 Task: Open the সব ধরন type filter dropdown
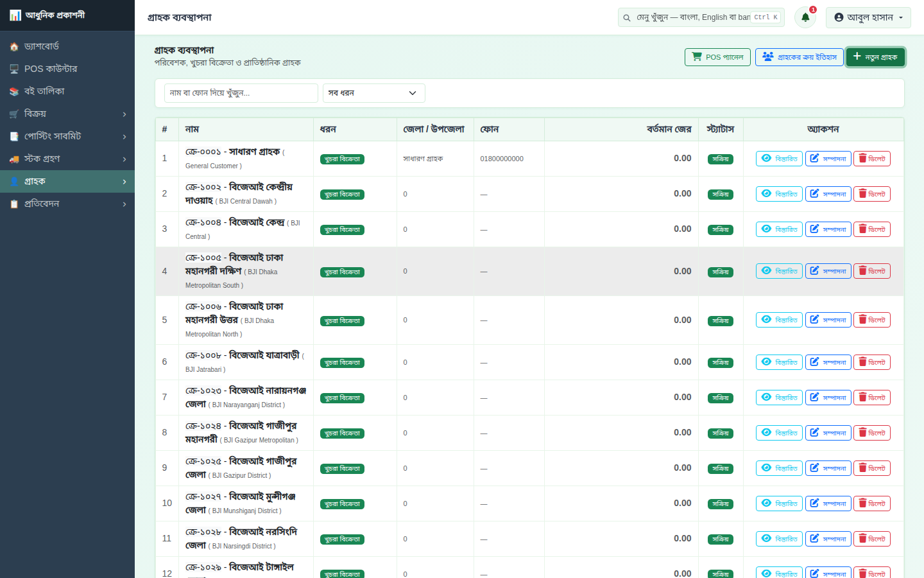click(x=373, y=93)
